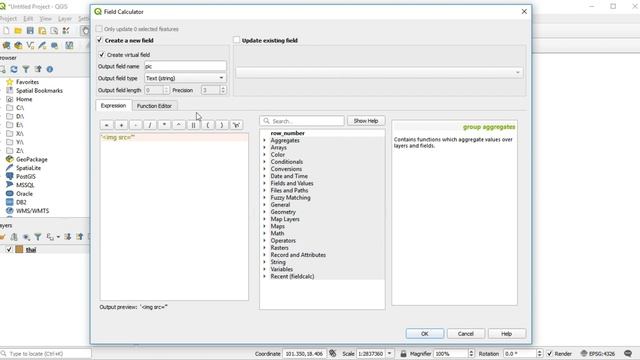
Task: Click the Output field name input
Action: [185, 66]
